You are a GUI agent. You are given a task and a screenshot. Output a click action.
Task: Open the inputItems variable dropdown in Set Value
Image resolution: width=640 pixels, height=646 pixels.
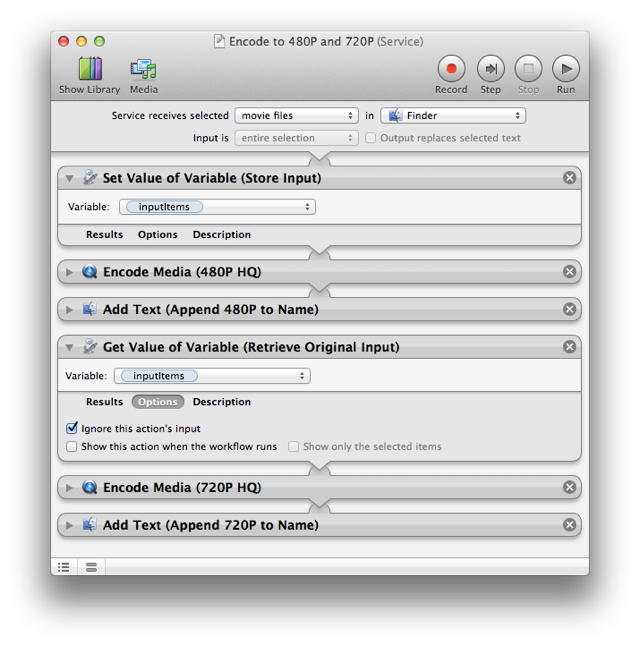click(217, 207)
